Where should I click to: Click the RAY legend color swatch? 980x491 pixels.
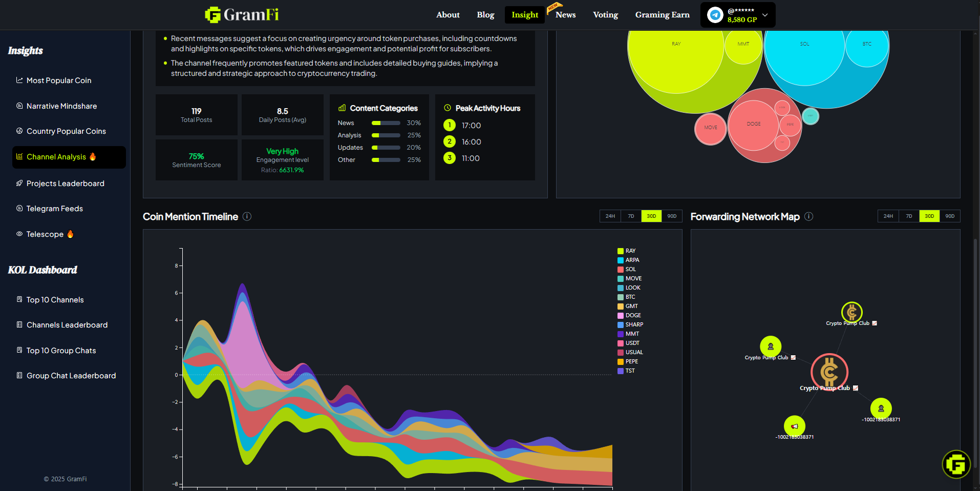pyautogui.click(x=620, y=251)
